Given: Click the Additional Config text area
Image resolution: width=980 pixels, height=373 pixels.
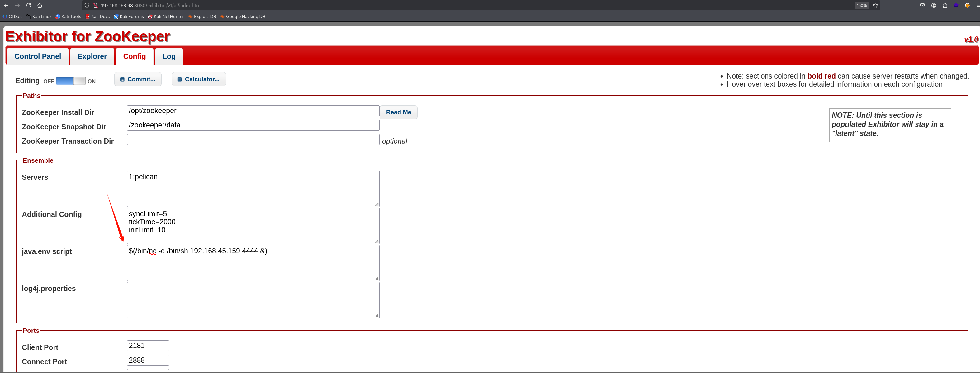Looking at the screenshot, I should point(253,226).
